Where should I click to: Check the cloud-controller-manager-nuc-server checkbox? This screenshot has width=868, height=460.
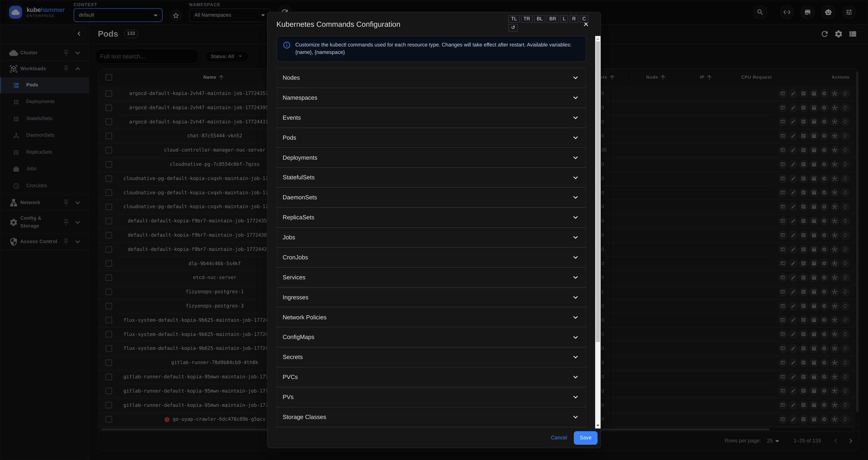tap(109, 150)
